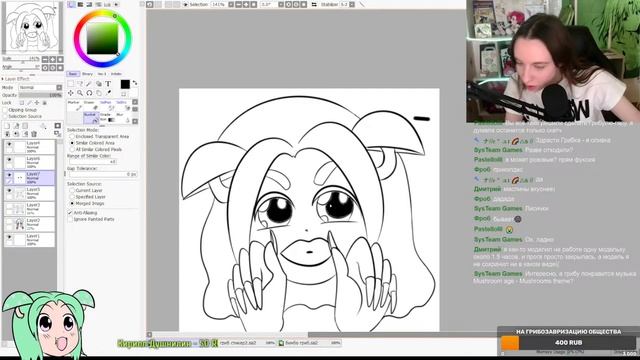
Task: Pick a shade in the color square
Action: coord(102,38)
